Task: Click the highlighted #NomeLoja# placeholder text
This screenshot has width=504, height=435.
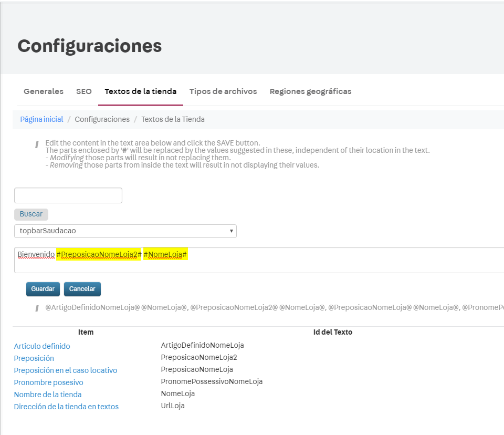Action: (165, 254)
